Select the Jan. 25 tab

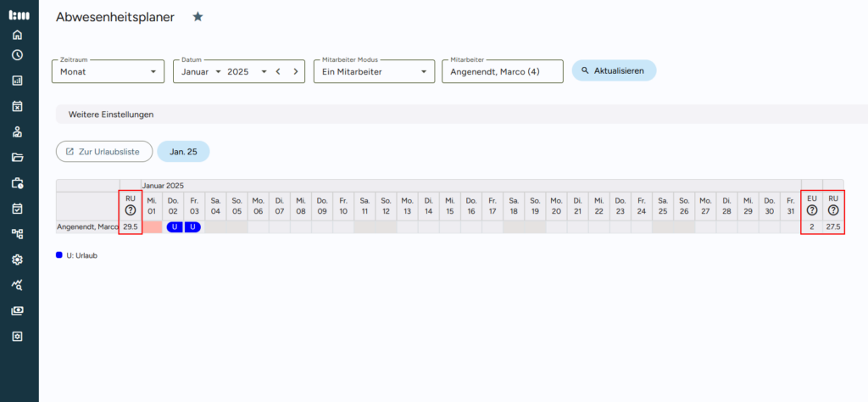pyautogui.click(x=183, y=151)
